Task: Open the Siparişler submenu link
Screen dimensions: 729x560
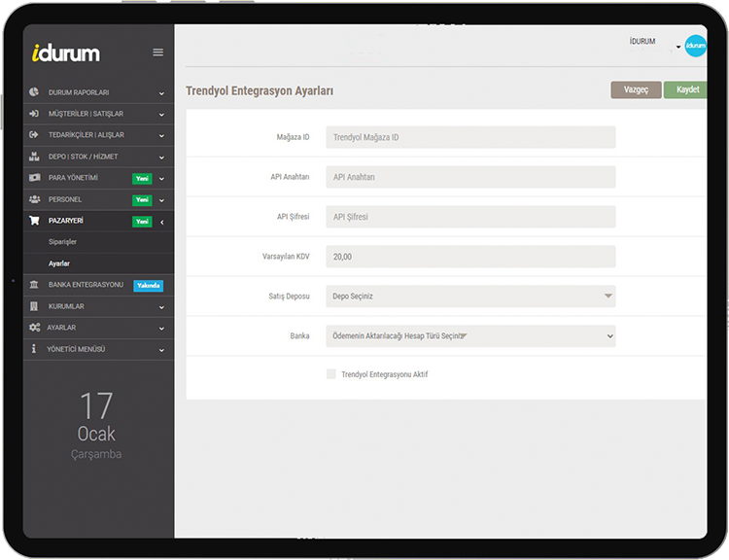Action: pyautogui.click(x=62, y=242)
